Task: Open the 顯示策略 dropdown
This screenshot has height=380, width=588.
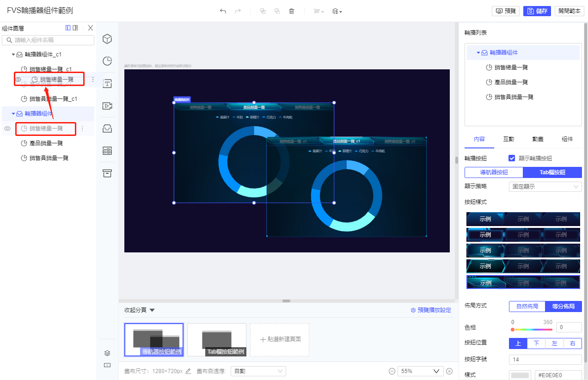Action: (545, 187)
